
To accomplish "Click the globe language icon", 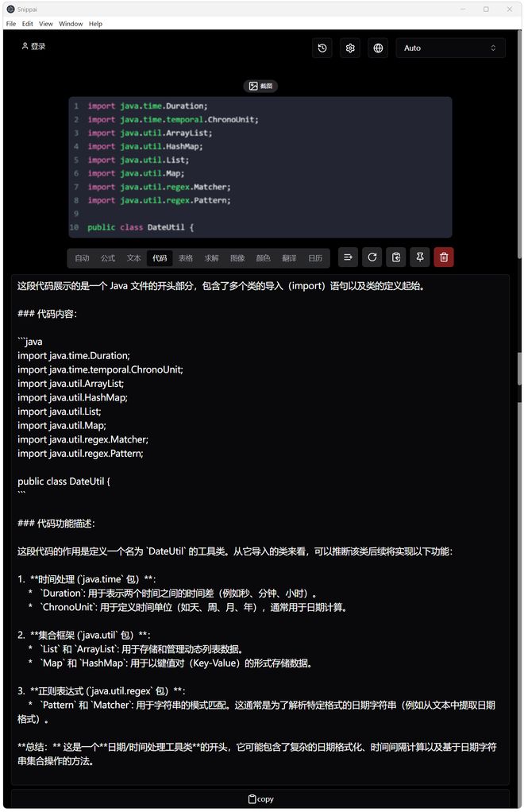I will 378,48.
